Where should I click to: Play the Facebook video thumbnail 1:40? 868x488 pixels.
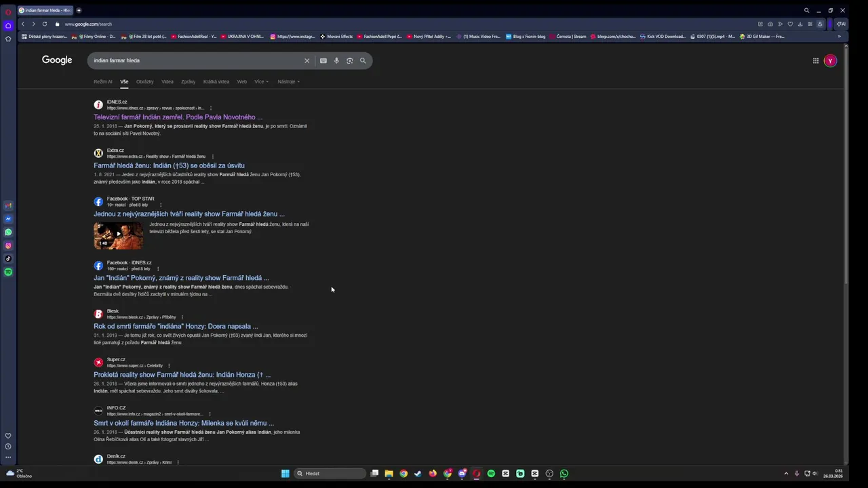pos(118,235)
